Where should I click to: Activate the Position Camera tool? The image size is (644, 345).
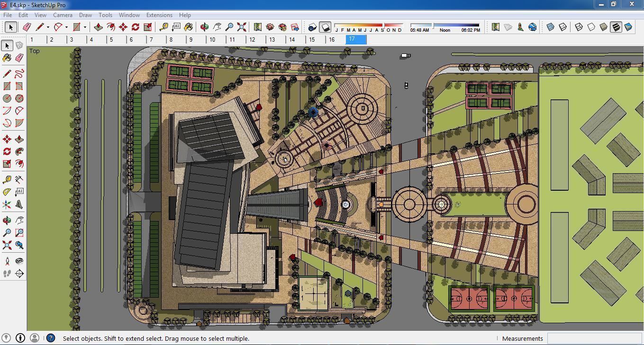[x=7, y=261]
